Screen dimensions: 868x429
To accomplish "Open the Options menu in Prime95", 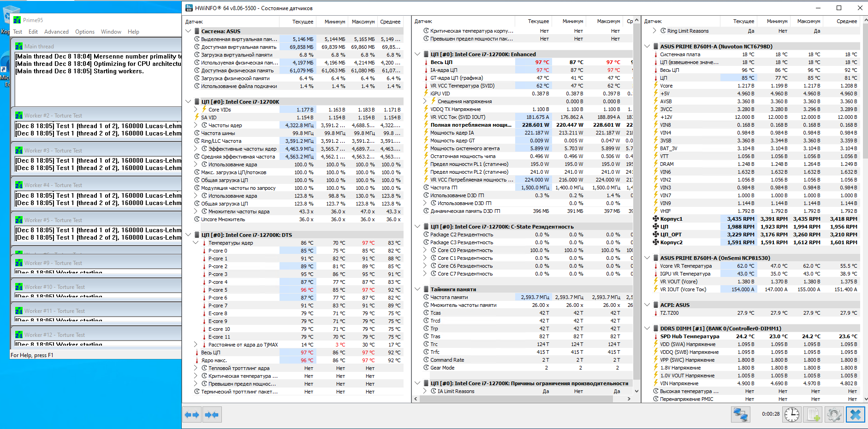I will (85, 32).
